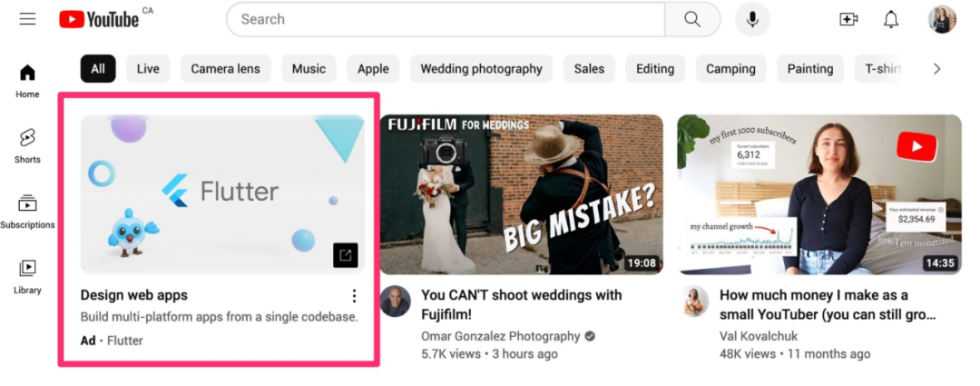
Task: Open 'Design web apps' ad title
Action: (x=133, y=295)
